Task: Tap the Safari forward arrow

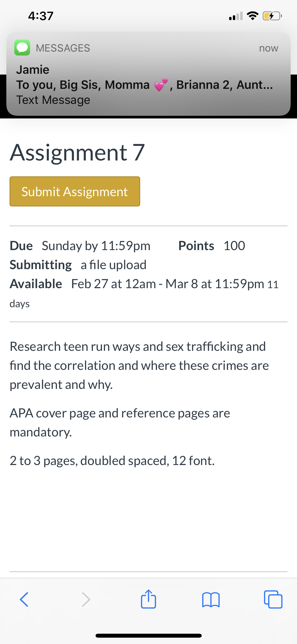Action: click(86, 599)
